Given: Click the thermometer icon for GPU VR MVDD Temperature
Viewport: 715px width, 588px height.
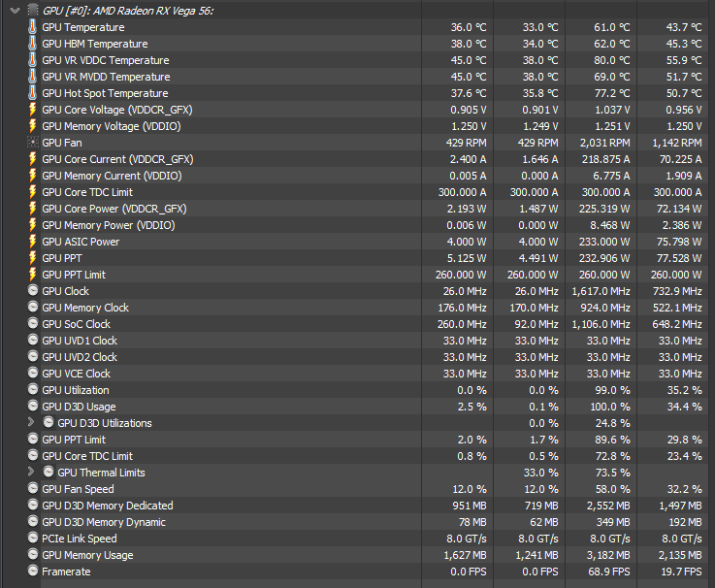Looking at the screenshot, I should coord(32,77).
